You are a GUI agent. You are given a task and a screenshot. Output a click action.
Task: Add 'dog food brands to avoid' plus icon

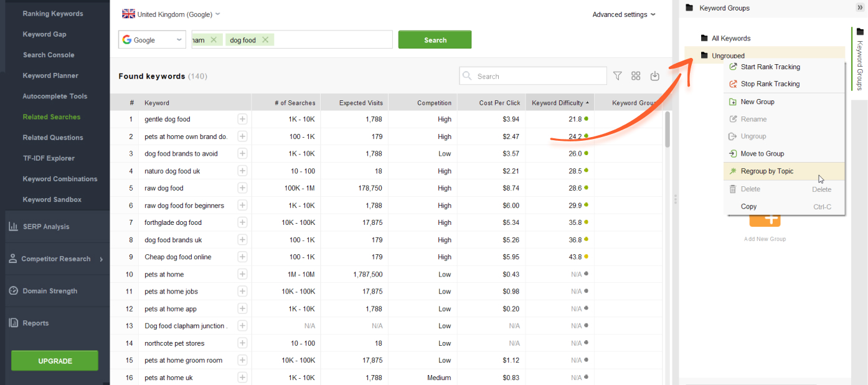(x=242, y=153)
